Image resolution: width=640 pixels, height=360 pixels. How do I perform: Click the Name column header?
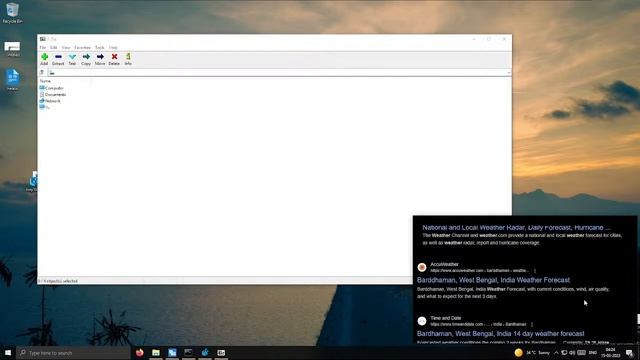click(x=45, y=81)
